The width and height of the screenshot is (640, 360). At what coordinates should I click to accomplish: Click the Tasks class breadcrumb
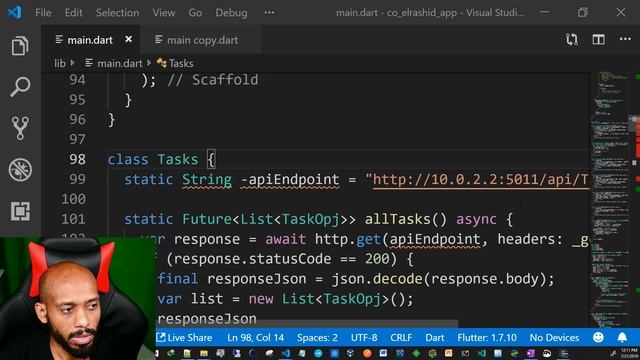181,63
